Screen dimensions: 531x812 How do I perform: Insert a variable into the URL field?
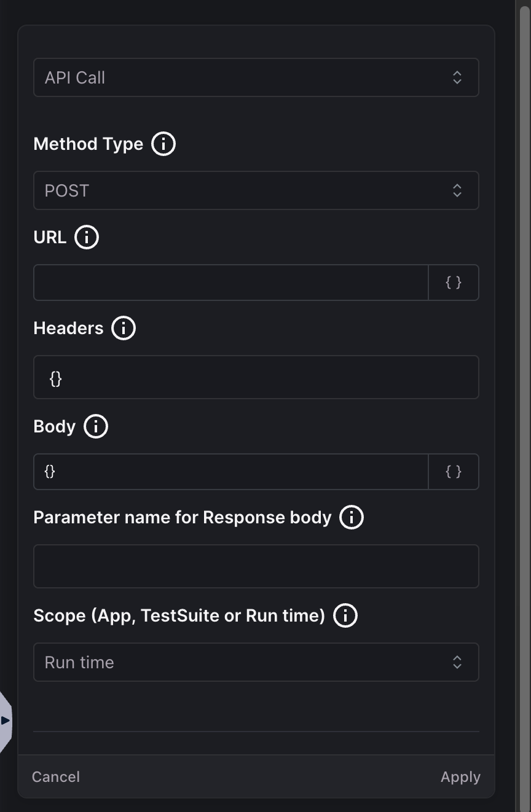coord(454,283)
